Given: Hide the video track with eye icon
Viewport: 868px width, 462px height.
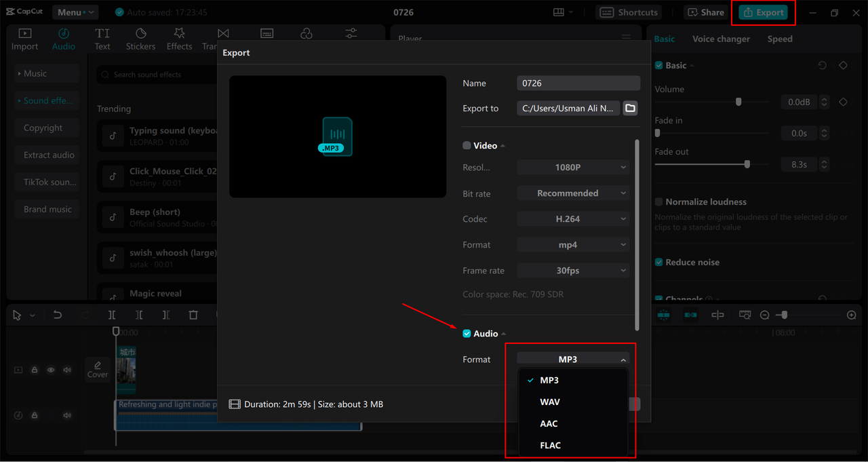Looking at the screenshot, I should point(51,370).
